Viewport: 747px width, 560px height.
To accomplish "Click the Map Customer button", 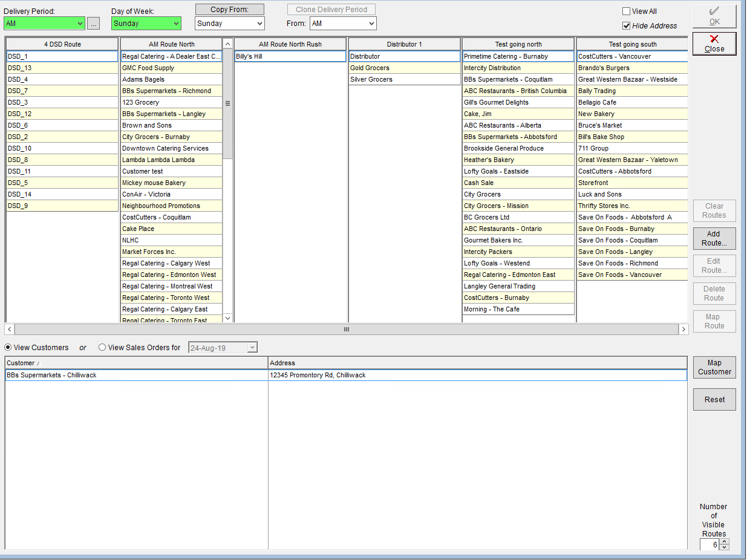I will (714, 368).
